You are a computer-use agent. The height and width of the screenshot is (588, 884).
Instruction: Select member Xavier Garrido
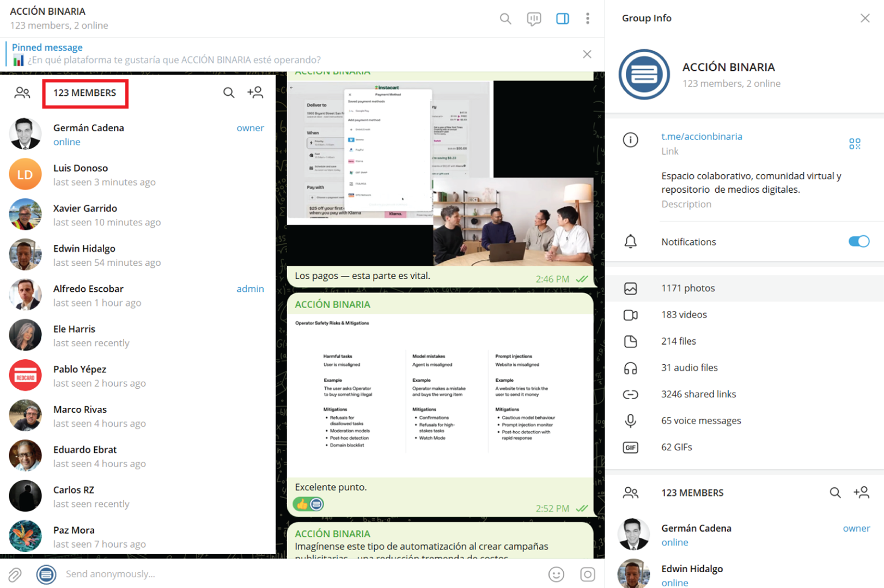[137, 215]
